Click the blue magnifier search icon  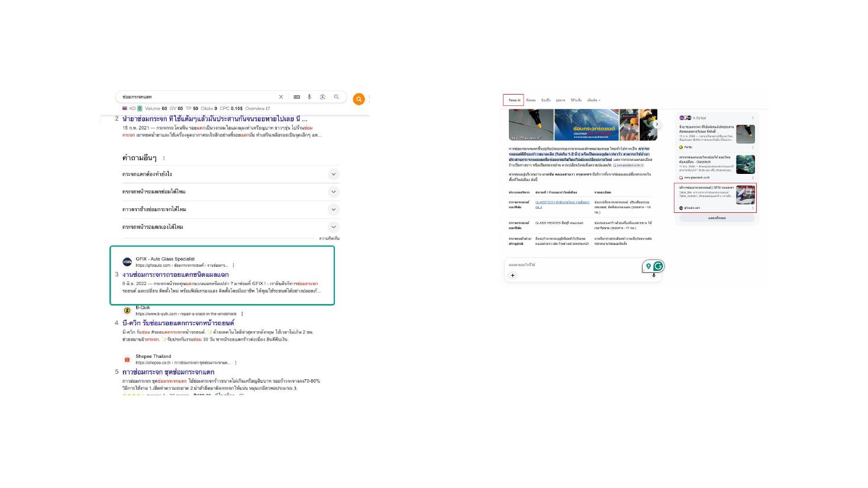pos(337,97)
